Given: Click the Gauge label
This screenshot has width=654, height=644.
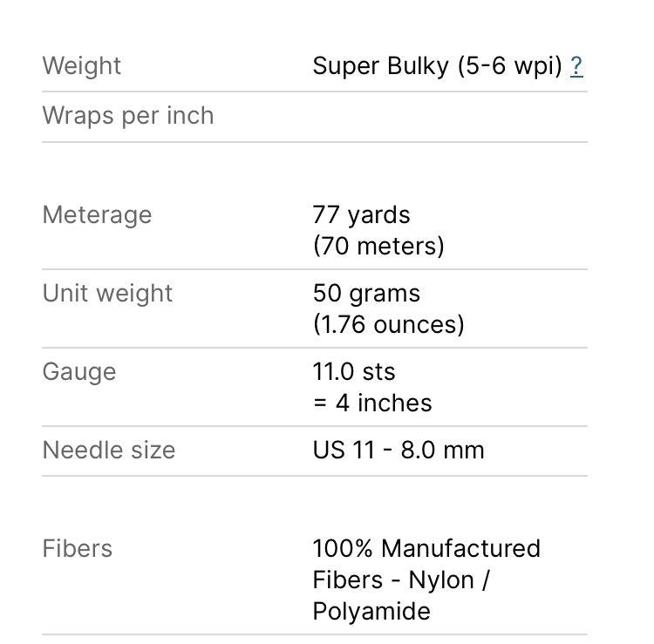Looking at the screenshot, I should pos(79,372).
